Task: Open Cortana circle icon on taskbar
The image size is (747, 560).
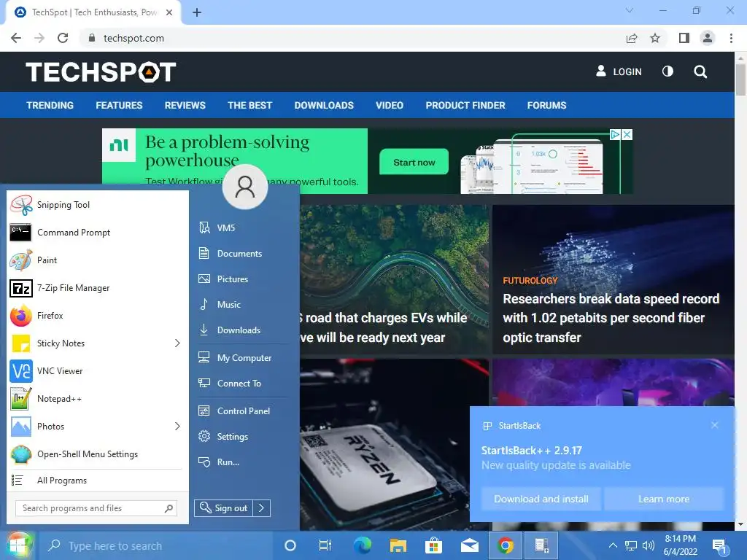Action: [x=290, y=545]
